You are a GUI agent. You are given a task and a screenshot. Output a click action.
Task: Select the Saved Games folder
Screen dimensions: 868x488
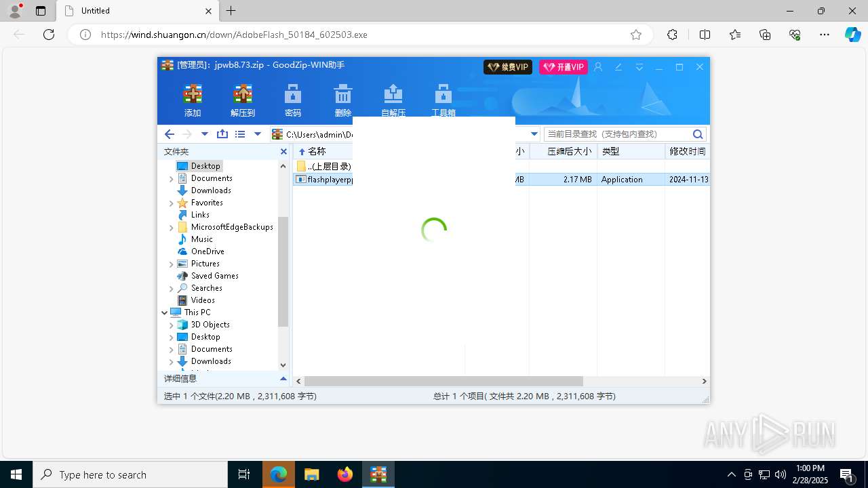click(215, 276)
